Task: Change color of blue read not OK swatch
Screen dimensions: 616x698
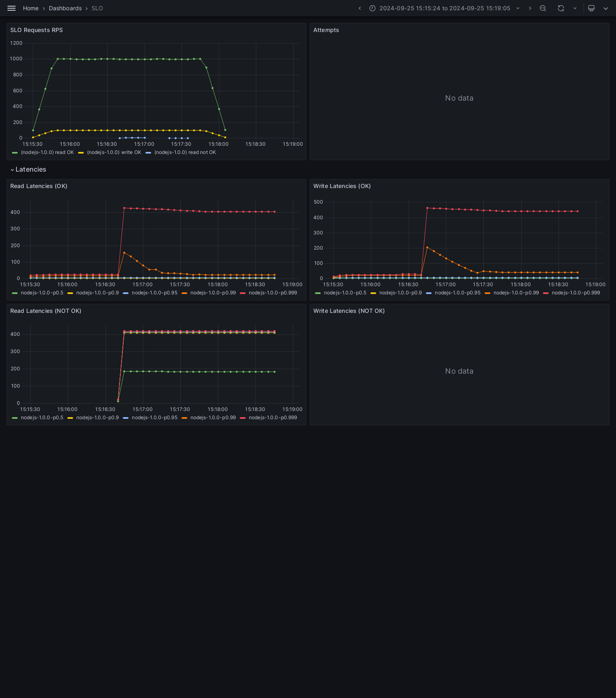Action: coord(148,153)
